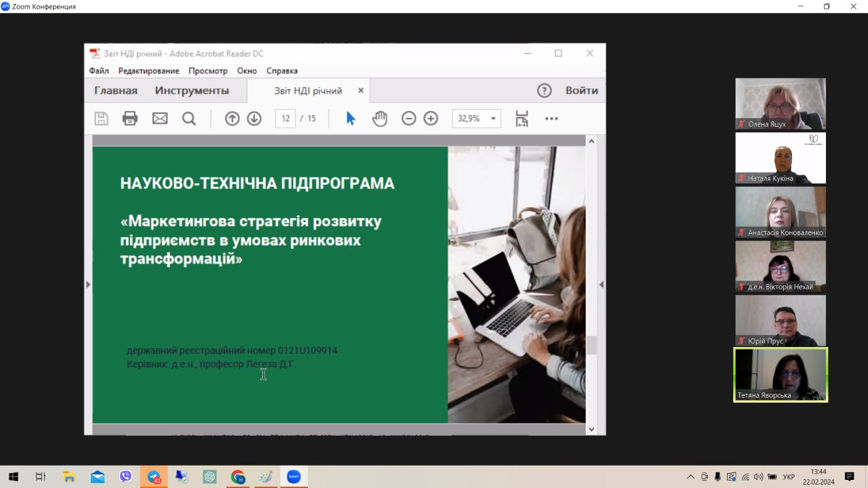Zoom in with the plus icon
Viewport: 868px width, 488px height.
[x=431, y=119]
